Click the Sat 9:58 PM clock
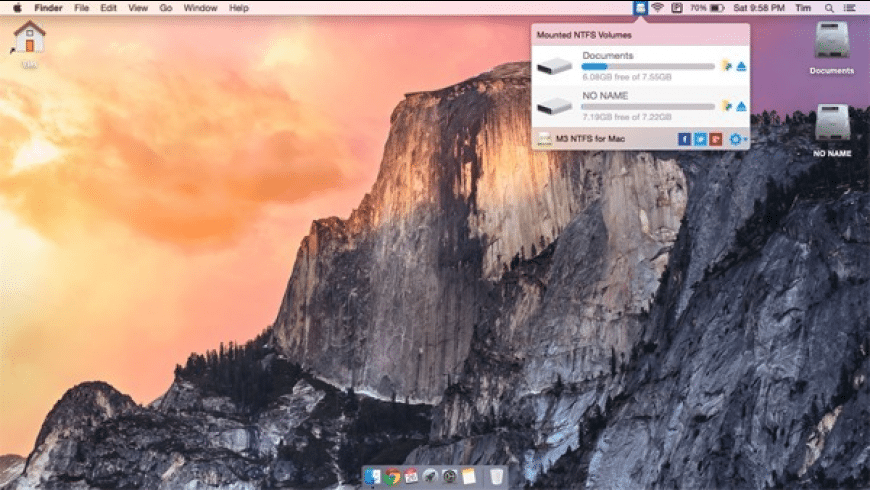The image size is (870, 490). (x=758, y=8)
